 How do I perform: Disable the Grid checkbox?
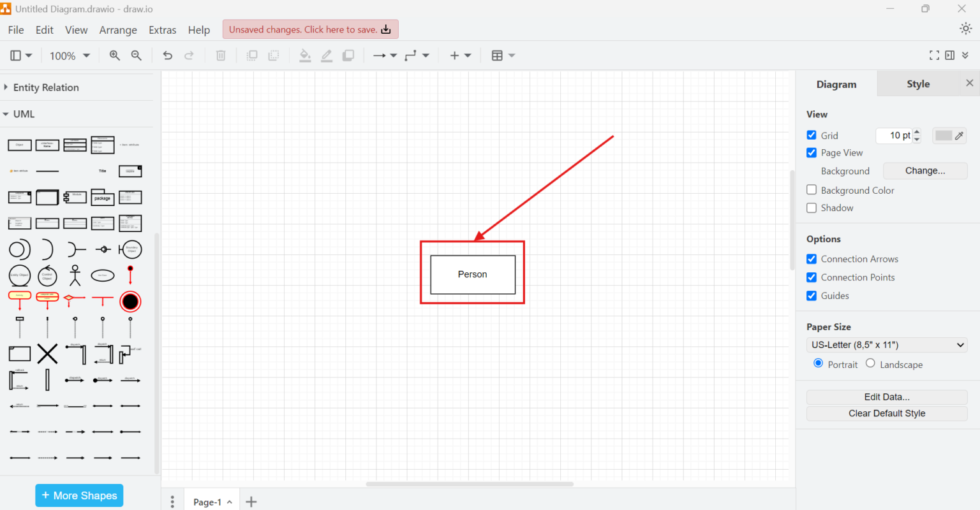click(x=812, y=135)
